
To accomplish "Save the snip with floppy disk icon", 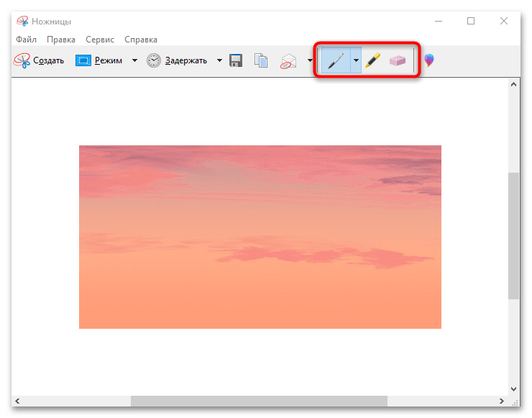I will point(236,60).
